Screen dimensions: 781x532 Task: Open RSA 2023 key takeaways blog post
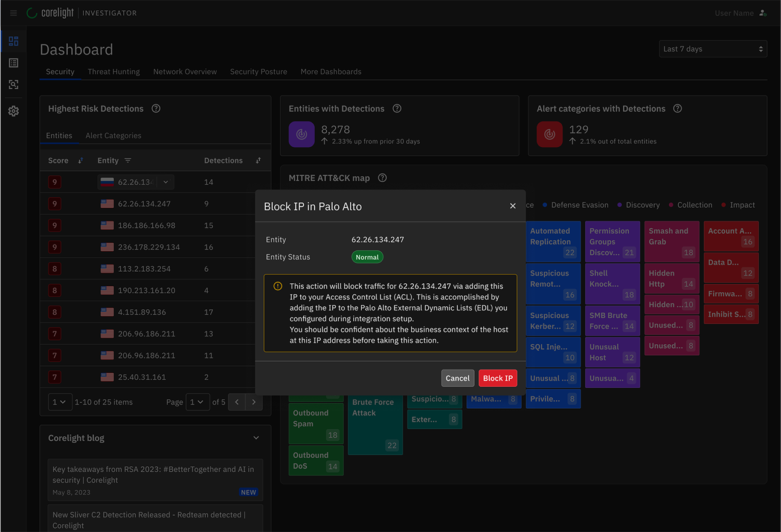click(x=153, y=475)
